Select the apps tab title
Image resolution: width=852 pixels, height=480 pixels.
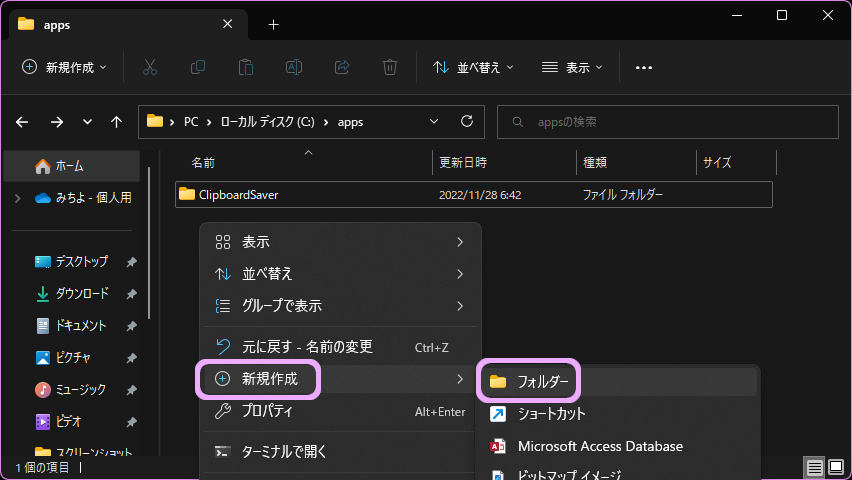[57, 25]
